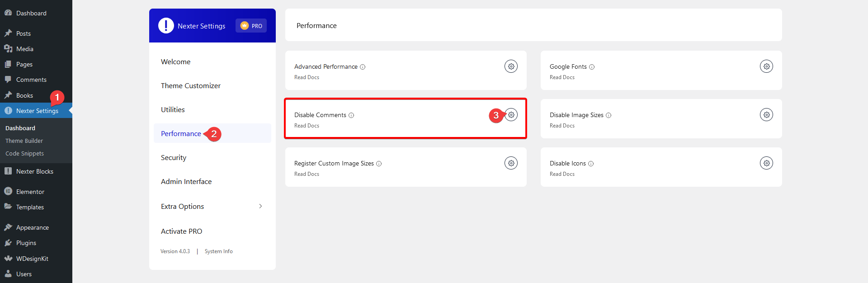Open Read Docs under Disable Comments
Image resolution: width=868 pixels, height=283 pixels.
[x=307, y=126]
